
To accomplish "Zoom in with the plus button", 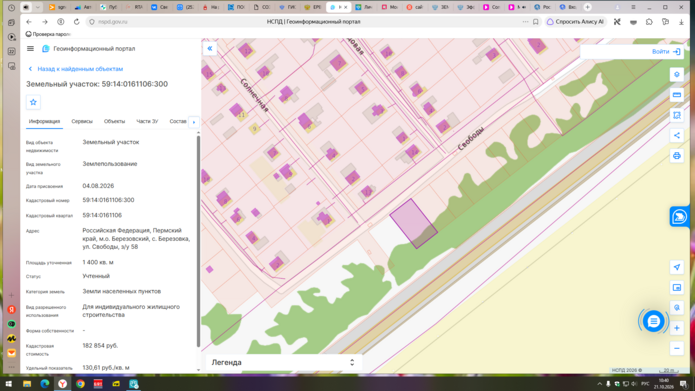I will pos(676,328).
